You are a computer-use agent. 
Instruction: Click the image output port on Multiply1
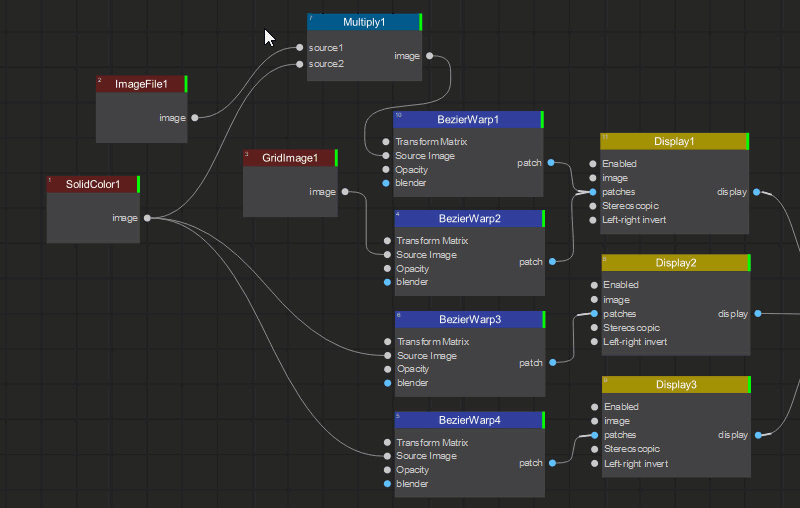click(430, 56)
